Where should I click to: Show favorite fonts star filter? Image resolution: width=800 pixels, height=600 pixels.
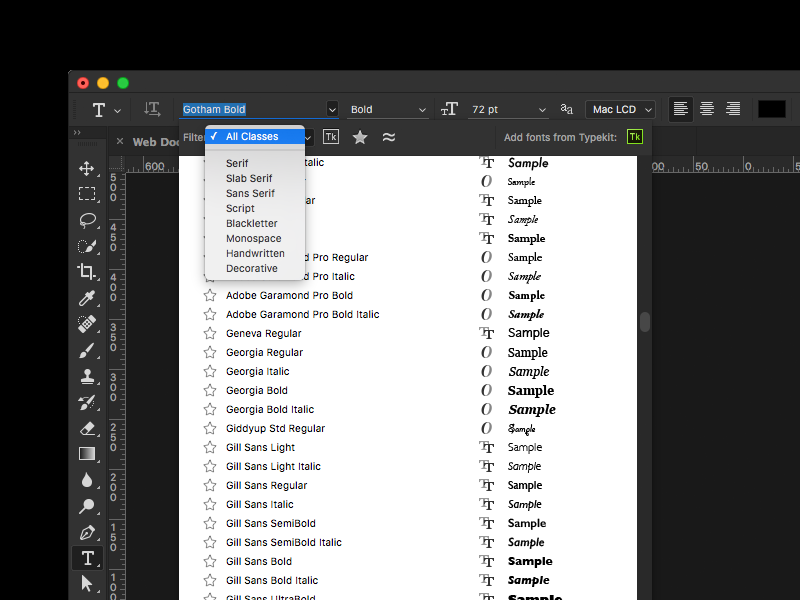tap(360, 137)
